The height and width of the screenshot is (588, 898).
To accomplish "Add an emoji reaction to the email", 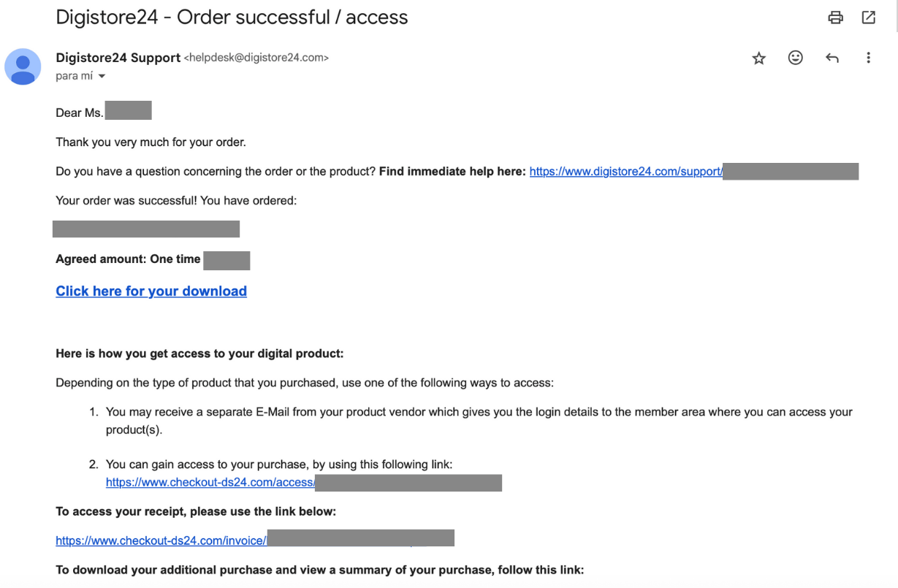I will point(796,58).
